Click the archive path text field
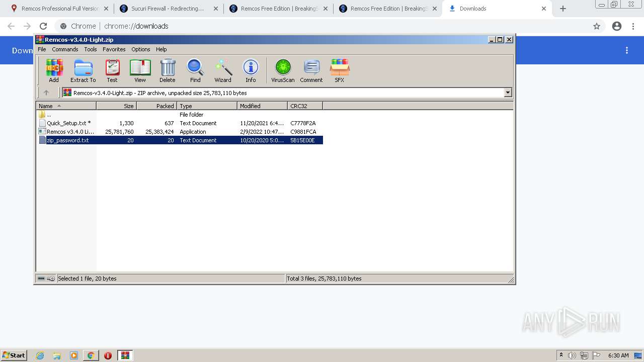The height and width of the screenshot is (362, 644). click(x=283, y=93)
